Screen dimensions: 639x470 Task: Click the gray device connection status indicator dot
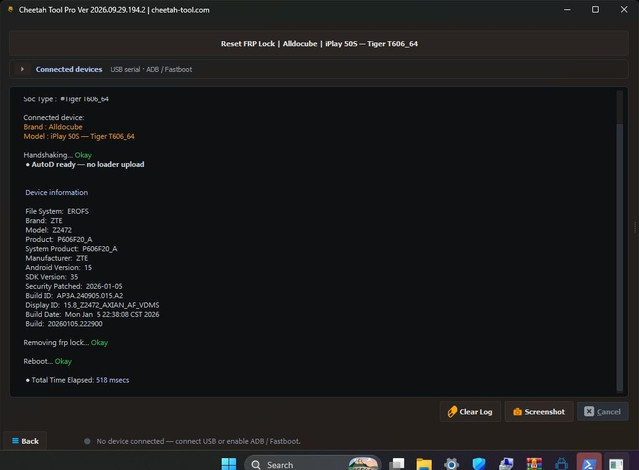[87, 441]
